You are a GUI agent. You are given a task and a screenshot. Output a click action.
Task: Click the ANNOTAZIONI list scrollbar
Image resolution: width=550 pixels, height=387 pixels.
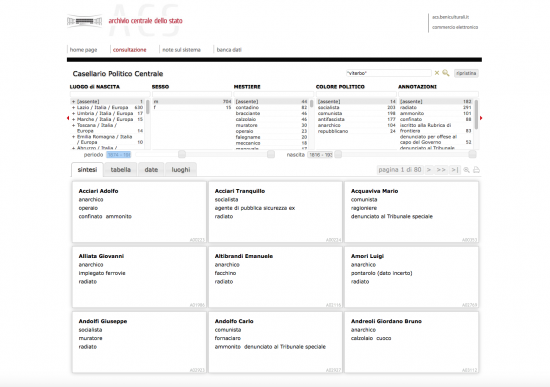(x=476, y=114)
